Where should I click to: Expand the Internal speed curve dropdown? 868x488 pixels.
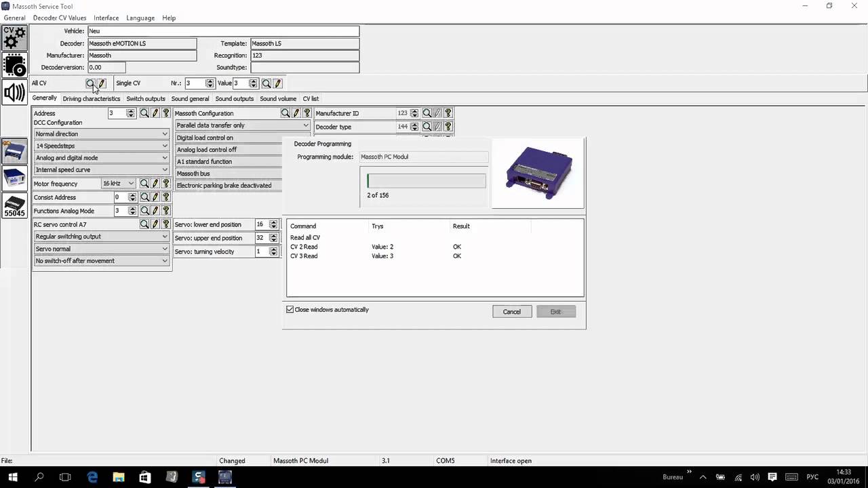[102, 170]
